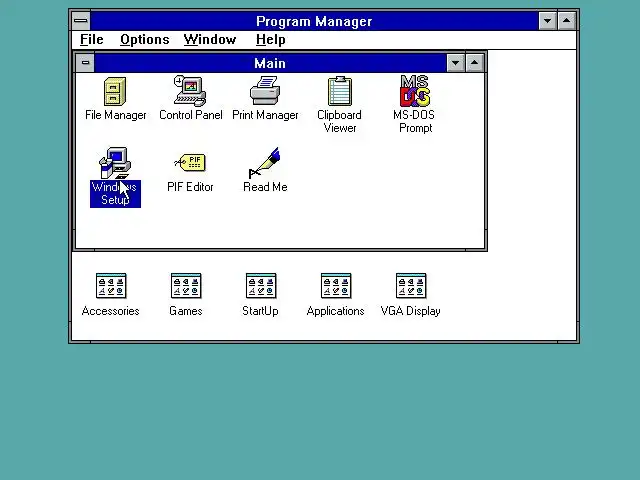Click the "Control Panel" label text
Image resolution: width=640 pixels, height=480 pixels.
[191, 115]
